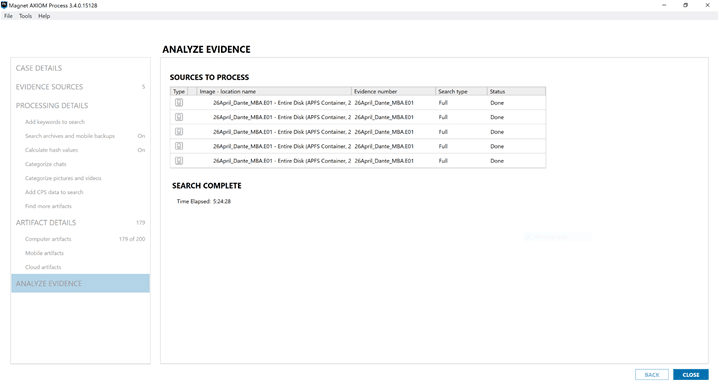This screenshot has height=386, width=719.
Task: Click the Close button
Action: pos(691,375)
